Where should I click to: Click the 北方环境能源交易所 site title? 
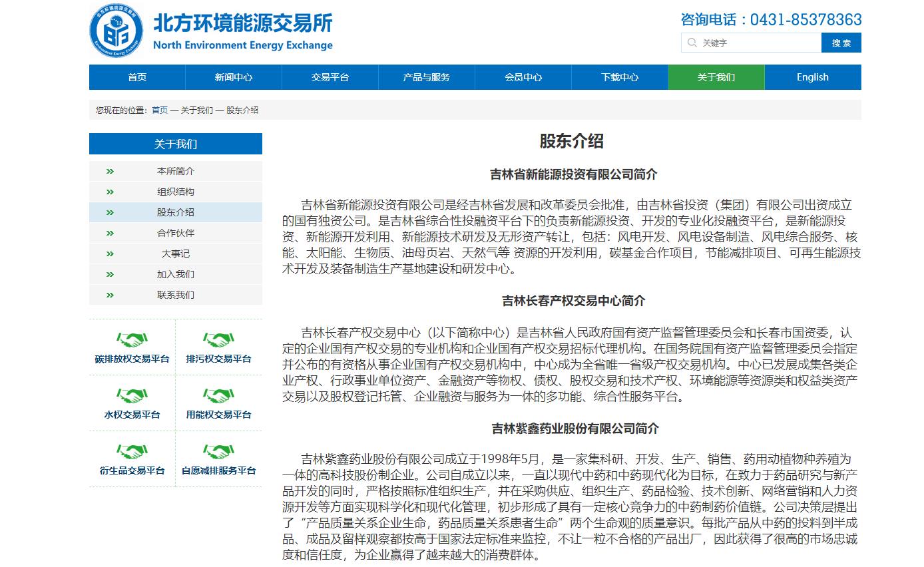[x=243, y=23]
